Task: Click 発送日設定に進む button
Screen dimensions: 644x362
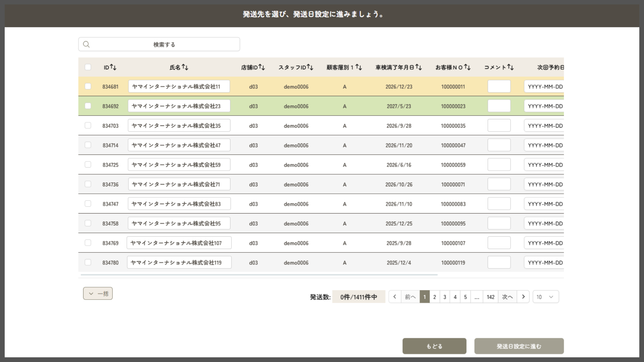Action: [x=519, y=346]
